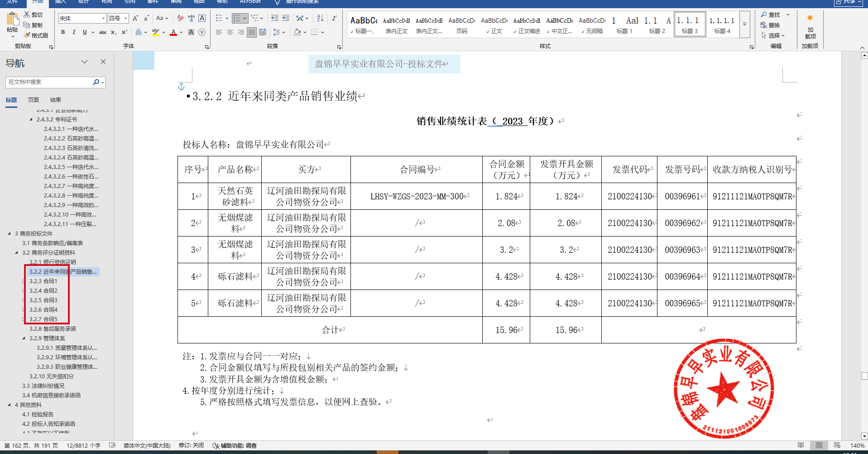Open the Select (选择) dropdown
Image resolution: width=868 pixels, height=454 pixels.
[x=773, y=35]
